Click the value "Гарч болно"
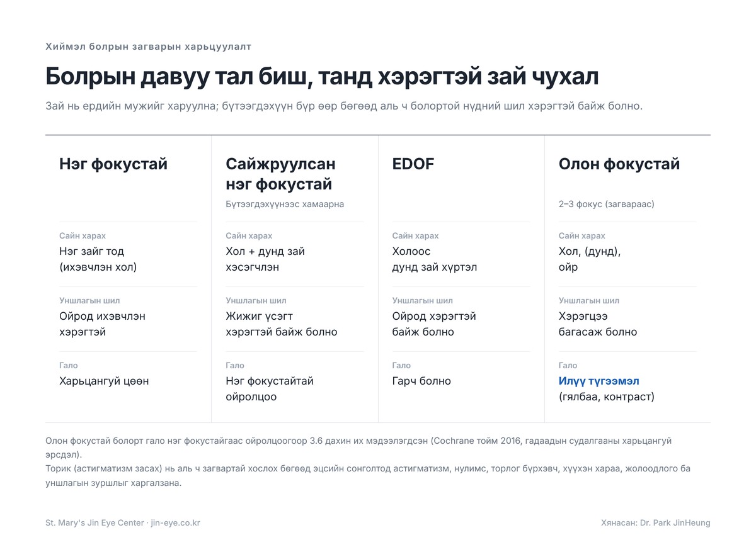 tap(421, 381)
